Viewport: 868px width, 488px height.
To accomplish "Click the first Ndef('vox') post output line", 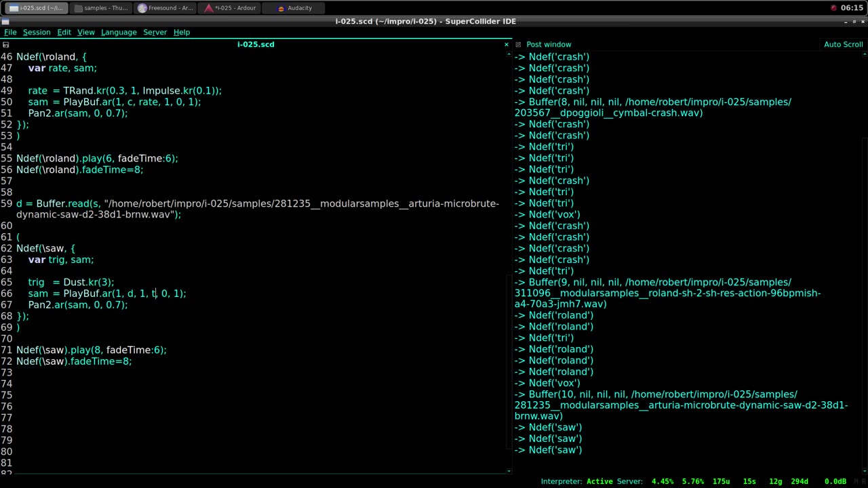I will tap(547, 214).
